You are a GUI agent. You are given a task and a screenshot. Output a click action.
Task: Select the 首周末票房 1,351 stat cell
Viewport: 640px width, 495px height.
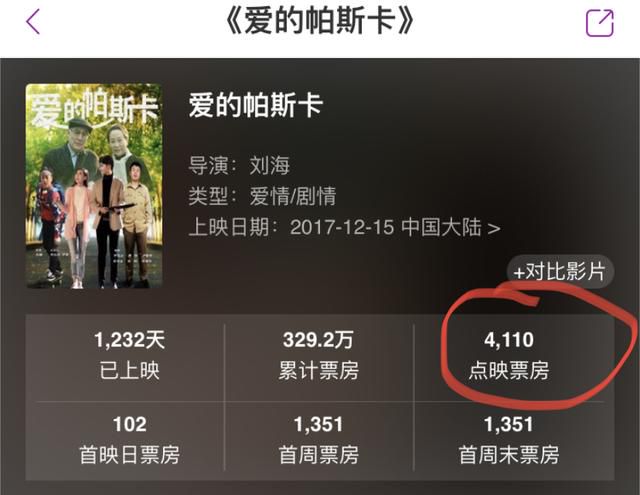tap(509, 440)
